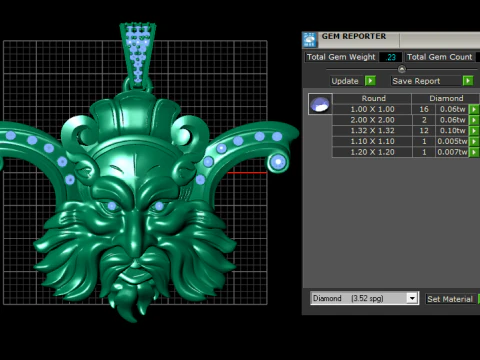Click the green arrow for 1.20 X 1.20 row
This screenshot has width=480, height=360.
[x=474, y=152]
